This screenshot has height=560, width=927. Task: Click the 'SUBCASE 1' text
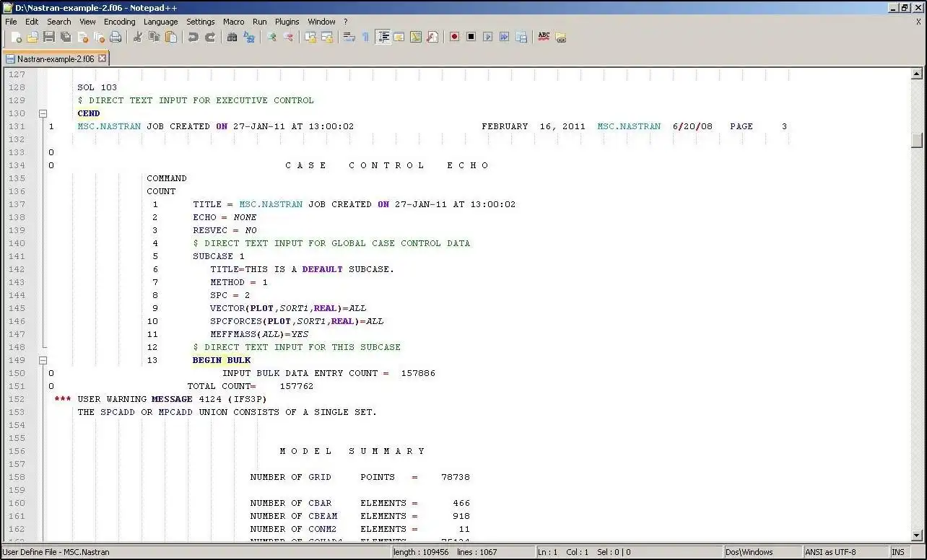[219, 256]
